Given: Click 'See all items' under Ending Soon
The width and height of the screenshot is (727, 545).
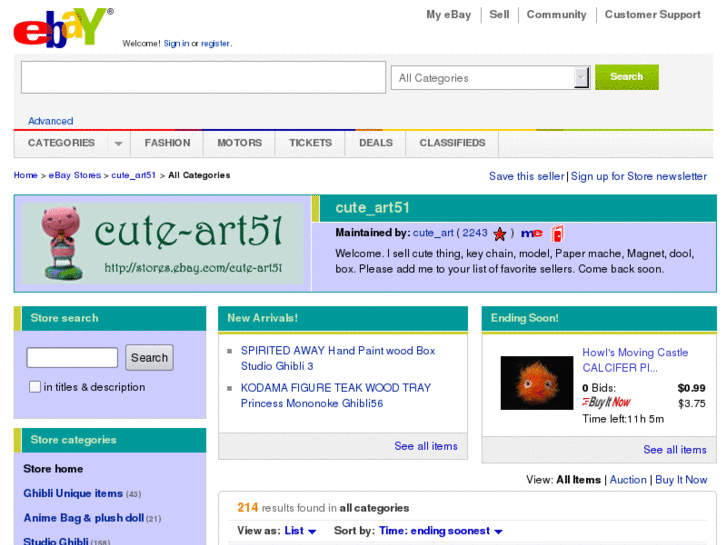Looking at the screenshot, I should tap(675, 450).
